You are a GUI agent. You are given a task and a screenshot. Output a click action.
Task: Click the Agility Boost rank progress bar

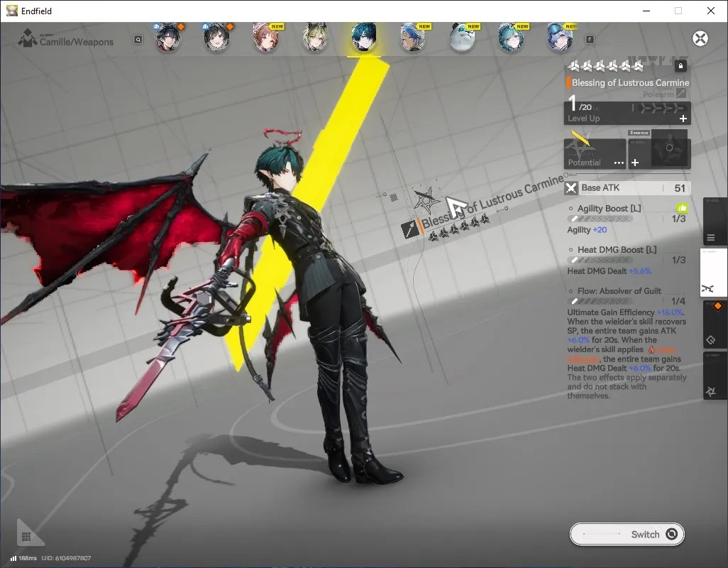tap(598, 219)
